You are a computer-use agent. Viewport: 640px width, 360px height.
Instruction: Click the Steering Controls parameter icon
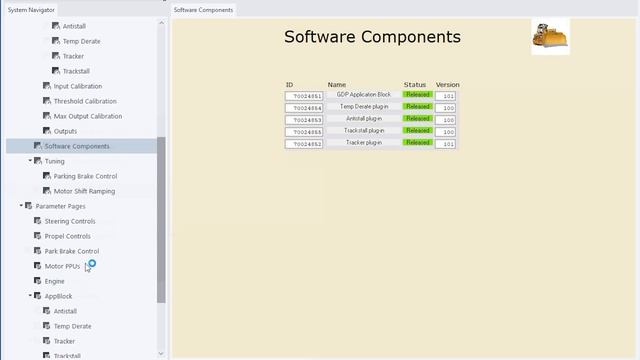coord(38,221)
